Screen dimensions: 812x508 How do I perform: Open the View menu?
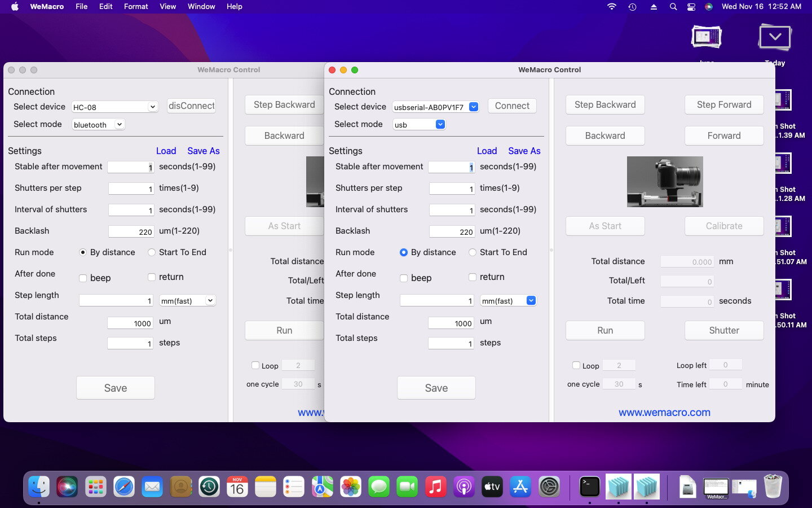pos(168,7)
